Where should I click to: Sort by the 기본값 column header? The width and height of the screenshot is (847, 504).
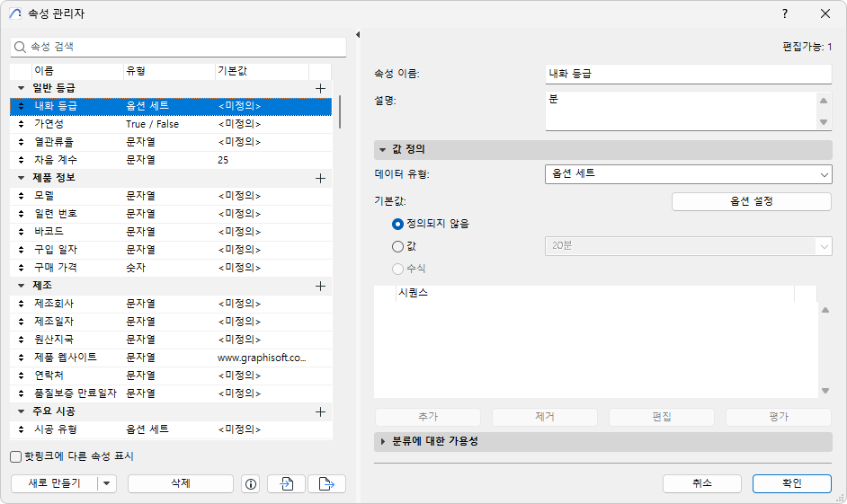262,71
